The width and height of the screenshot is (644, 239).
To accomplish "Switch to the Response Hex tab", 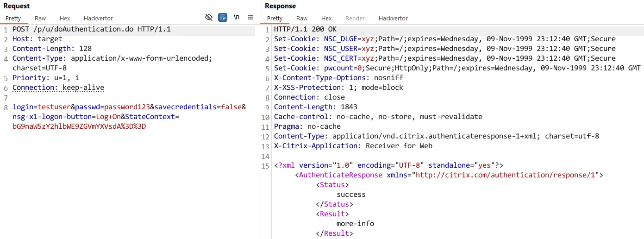I will (x=326, y=19).
